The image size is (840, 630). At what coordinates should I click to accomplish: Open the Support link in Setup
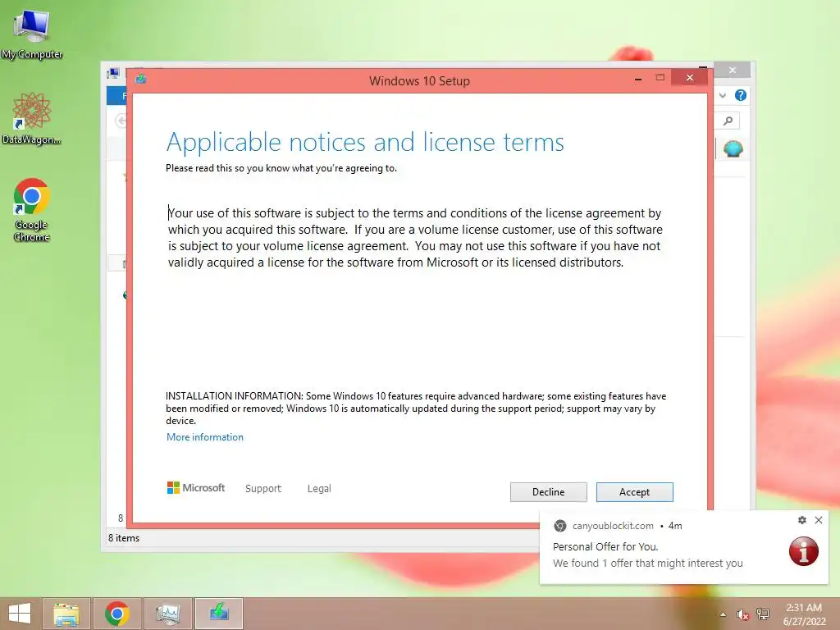[263, 489]
